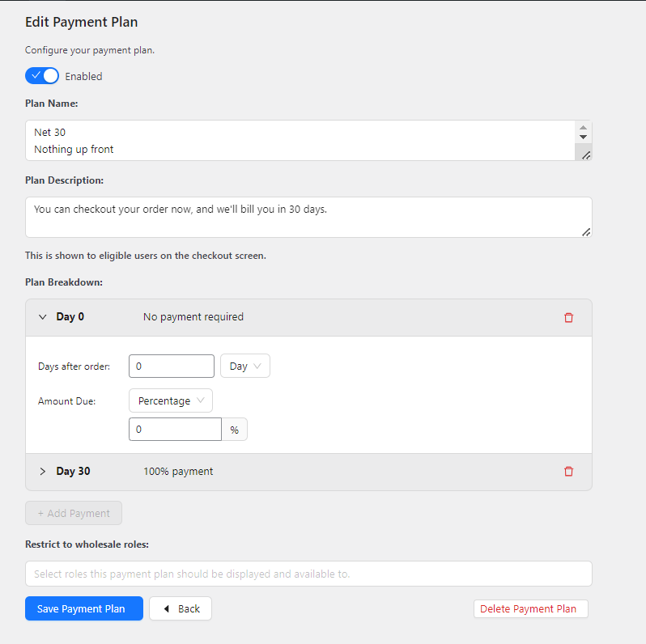Click the Plan Name scroll down arrow
The image size is (646, 644).
tap(583, 137)
